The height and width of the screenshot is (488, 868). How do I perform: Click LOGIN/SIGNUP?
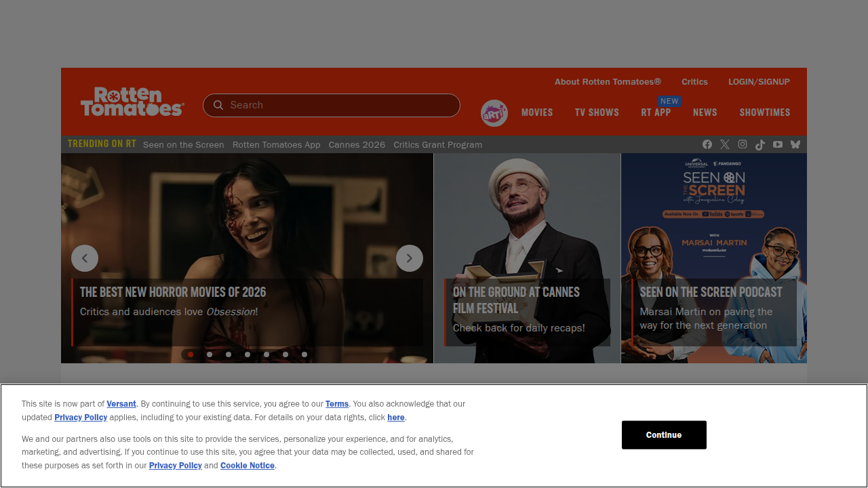tap(759, 81)
